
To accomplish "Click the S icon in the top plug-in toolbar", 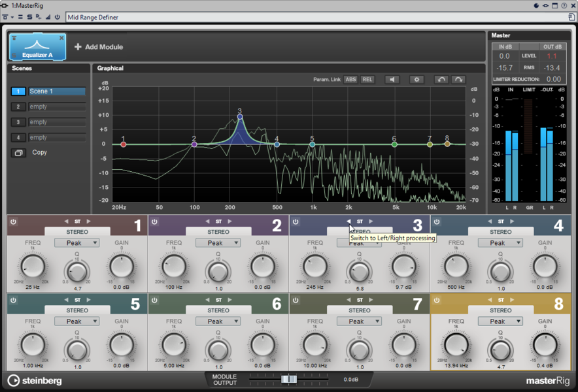I will point(29,17).
